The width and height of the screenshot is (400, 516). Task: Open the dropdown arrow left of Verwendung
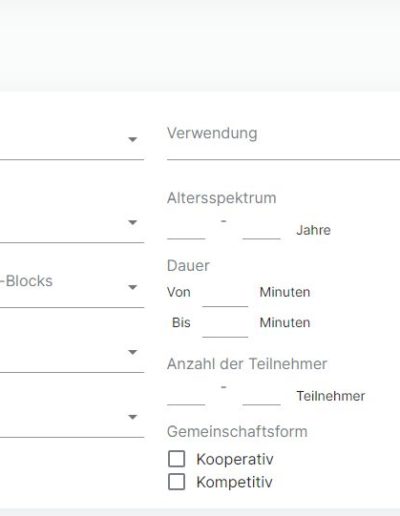pos(133,139)
